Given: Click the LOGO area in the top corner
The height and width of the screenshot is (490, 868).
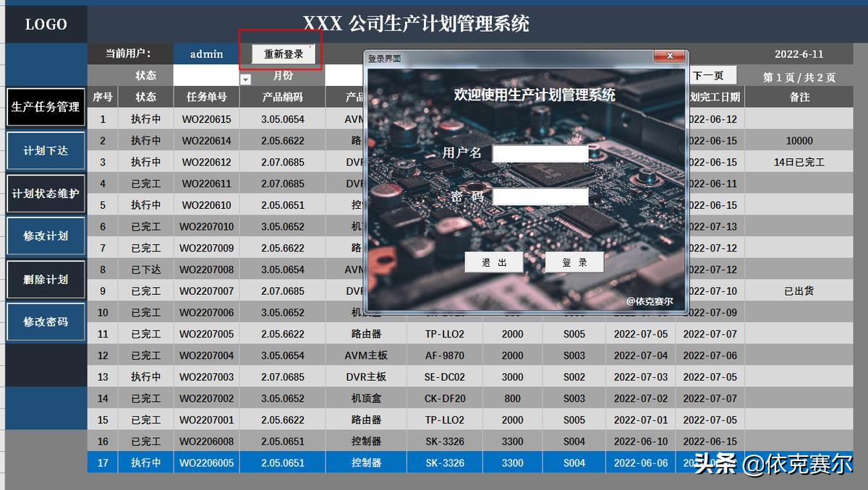Looking at the screenshot, I should pyautogui.click(x=45, y=24).
